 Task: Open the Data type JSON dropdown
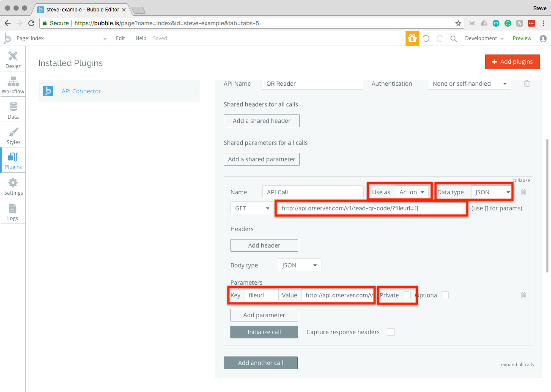pyautogui.click(x=491, y=192)
